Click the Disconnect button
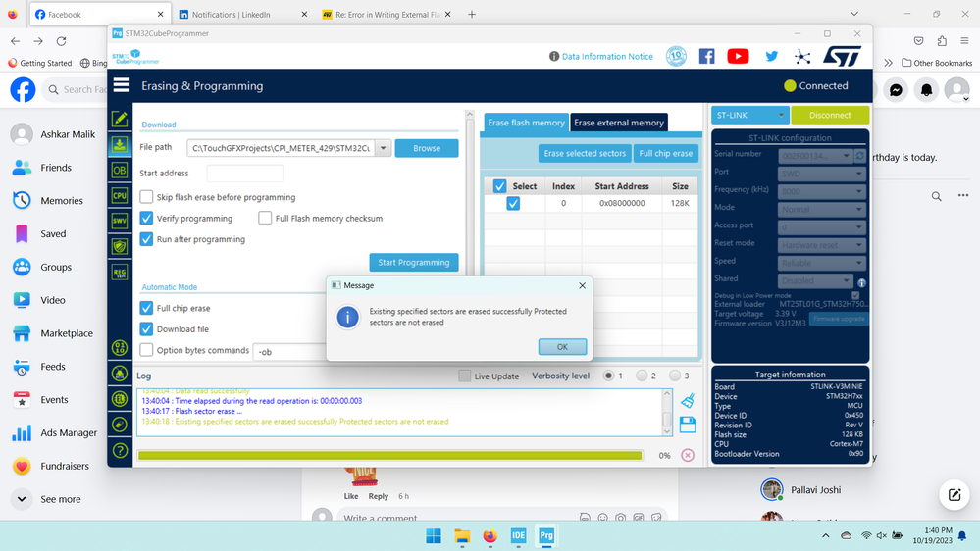 [x=830, y=115]
